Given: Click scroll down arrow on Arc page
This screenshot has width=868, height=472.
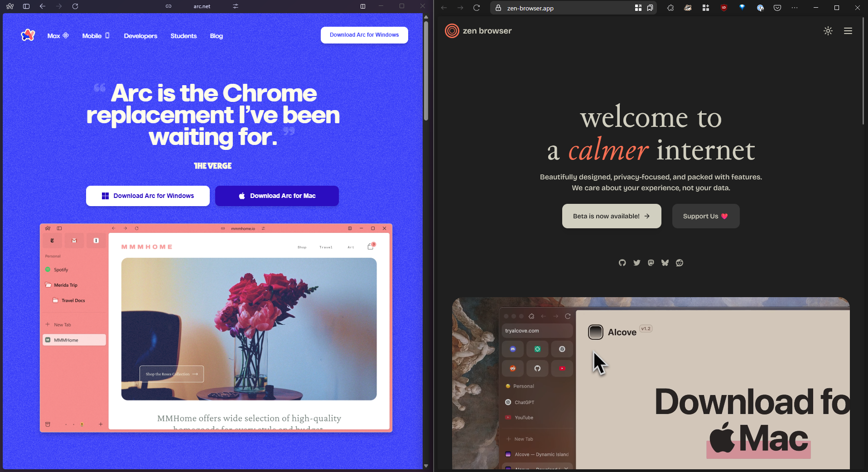Looking at the screenshot, I should (x=426, y=466).
